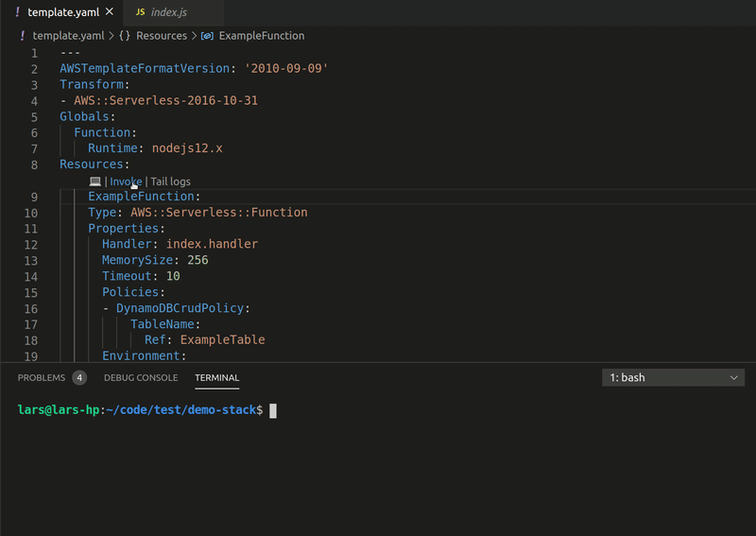Open the PROBLEMS panel tab
Viewport: 756px width, 536px height.
pyautogui.click(x=42, y=378)
